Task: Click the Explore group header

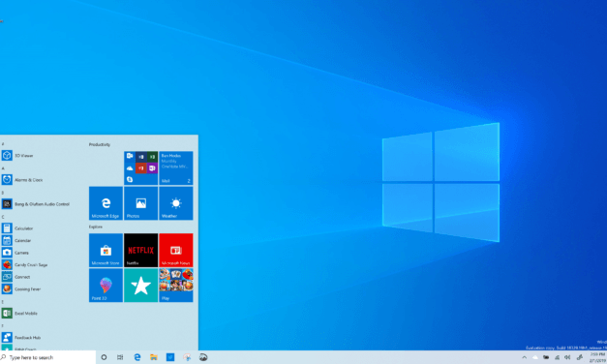Action: [x=96, y=227]
